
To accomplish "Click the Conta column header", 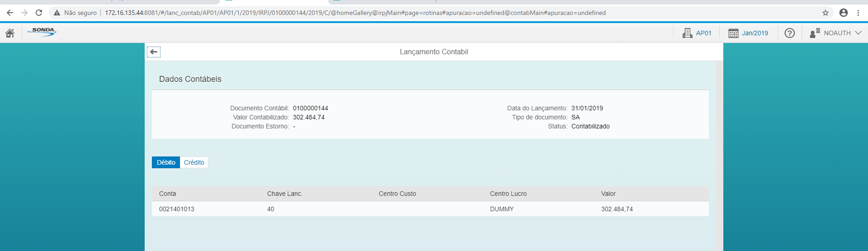I will [x=167, y=194].
